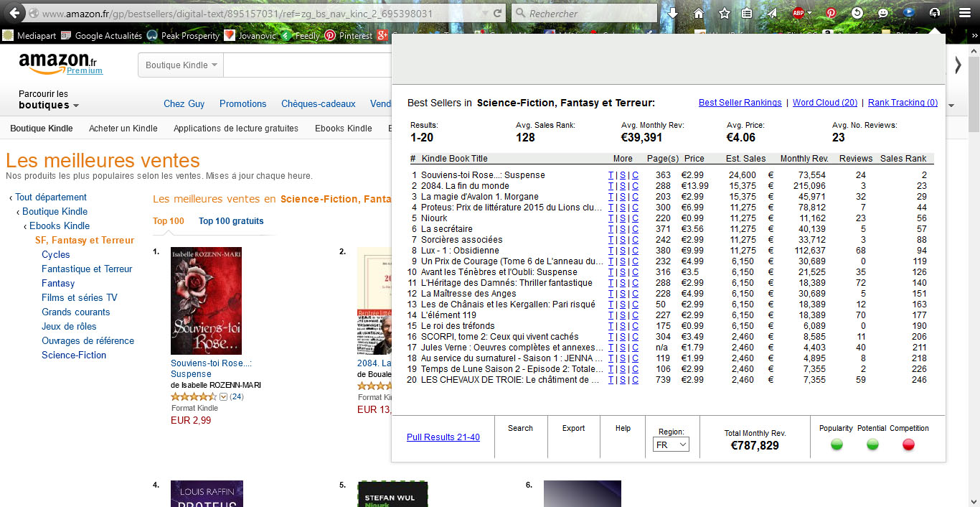Select Acheter un Kindle in subnav
The height and width of the screenshot is (507, 980).
(x=123, y=129)
